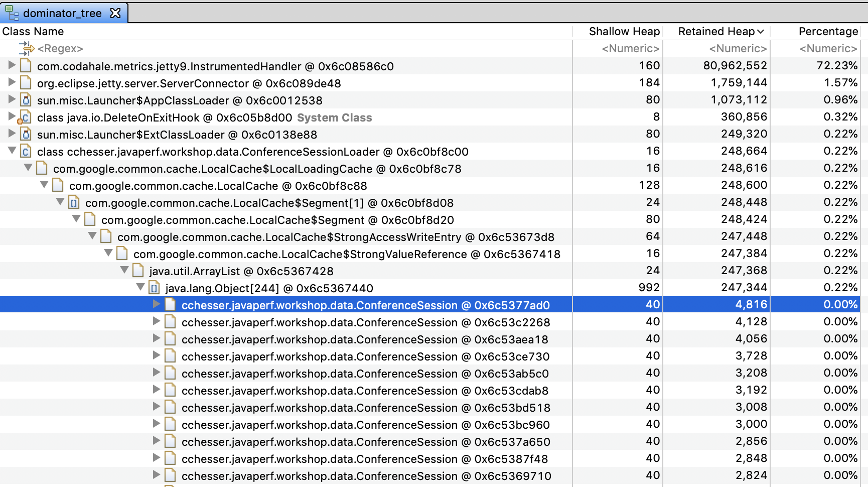Expand the Launcher$ExtClassLoader row

point(12,134)
